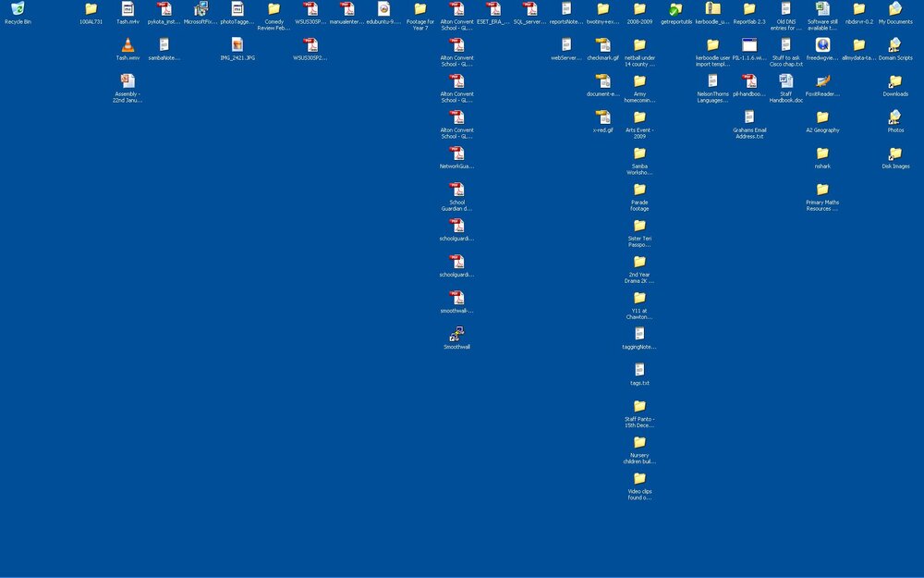This screenshot has height=578, width=924.
Task: Select the School Guardian PDF file
Action: pos(456,190)
